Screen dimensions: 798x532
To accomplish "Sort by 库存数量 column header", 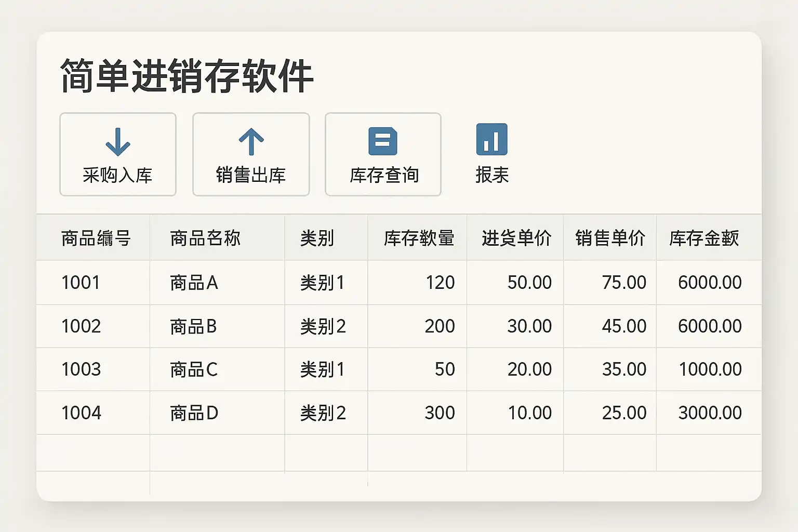I will (x=419, y=238).
